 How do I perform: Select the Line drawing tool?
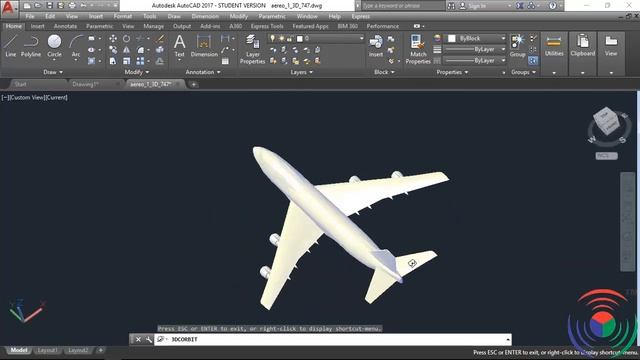(x=11, y=46)
